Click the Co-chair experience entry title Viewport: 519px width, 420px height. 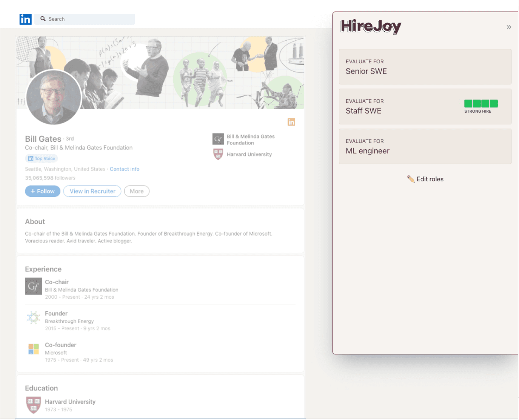click(x=57, y=282)
